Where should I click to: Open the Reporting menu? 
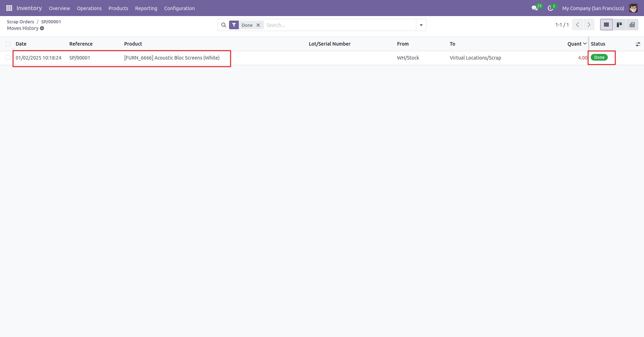[146, 8]
